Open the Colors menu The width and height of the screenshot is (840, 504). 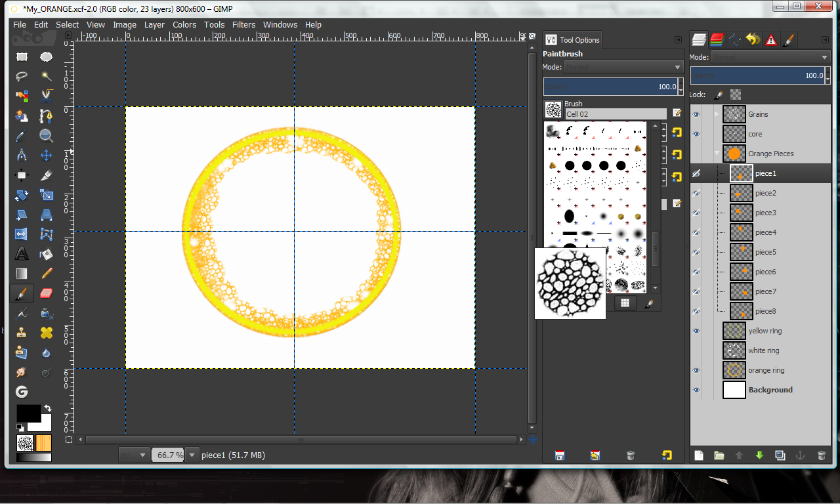[184, 24]
